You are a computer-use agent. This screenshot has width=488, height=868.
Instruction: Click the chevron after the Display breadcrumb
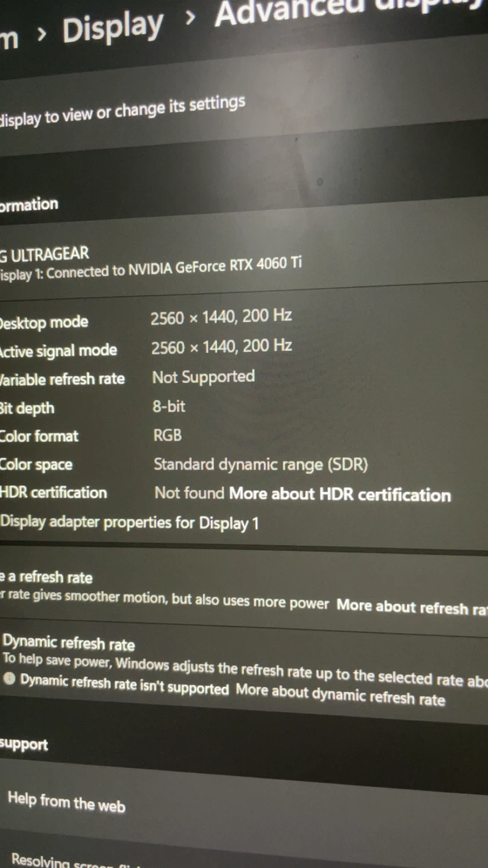pyautogui.click(x=191, y=18)
